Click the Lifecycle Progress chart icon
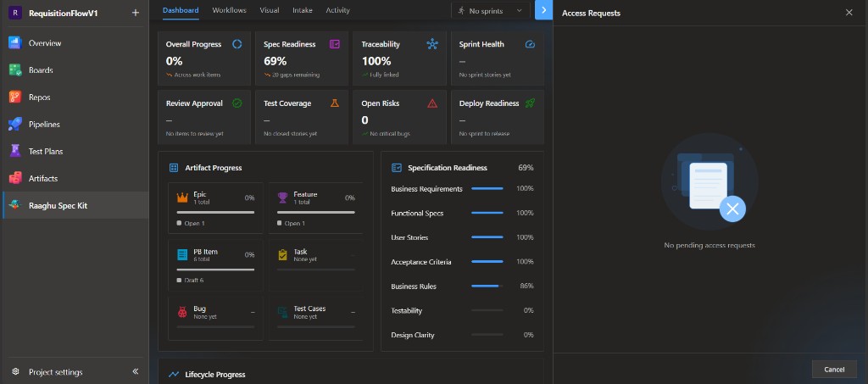This screenshot has height=384, width=868. 174,375
